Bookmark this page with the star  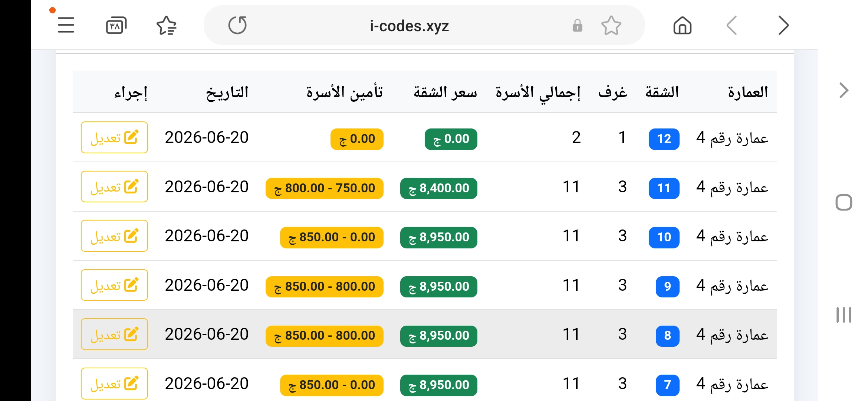tap(611, 25)
